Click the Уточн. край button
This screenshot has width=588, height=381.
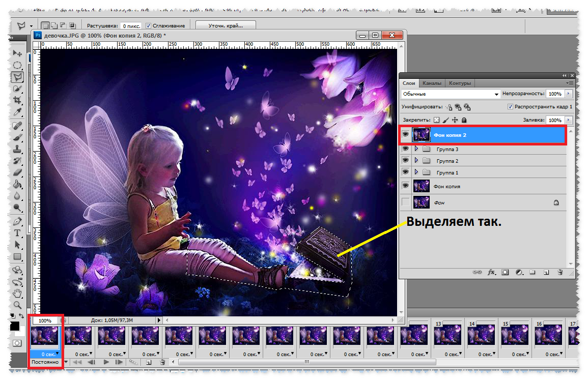226,25
